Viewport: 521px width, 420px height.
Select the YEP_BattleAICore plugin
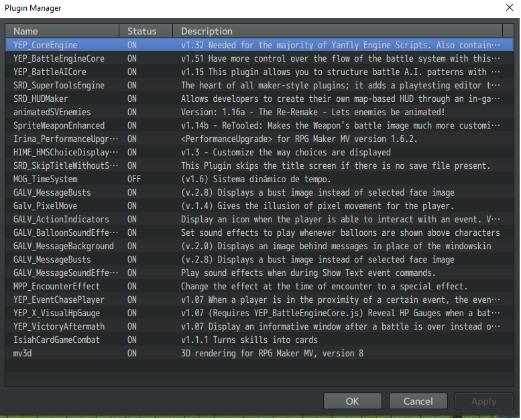259,72
